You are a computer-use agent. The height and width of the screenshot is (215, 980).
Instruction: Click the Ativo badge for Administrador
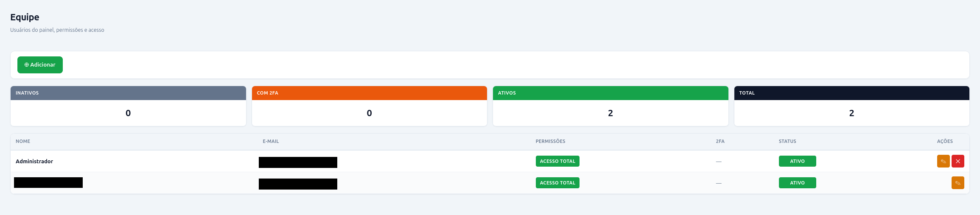coord(797,161)
